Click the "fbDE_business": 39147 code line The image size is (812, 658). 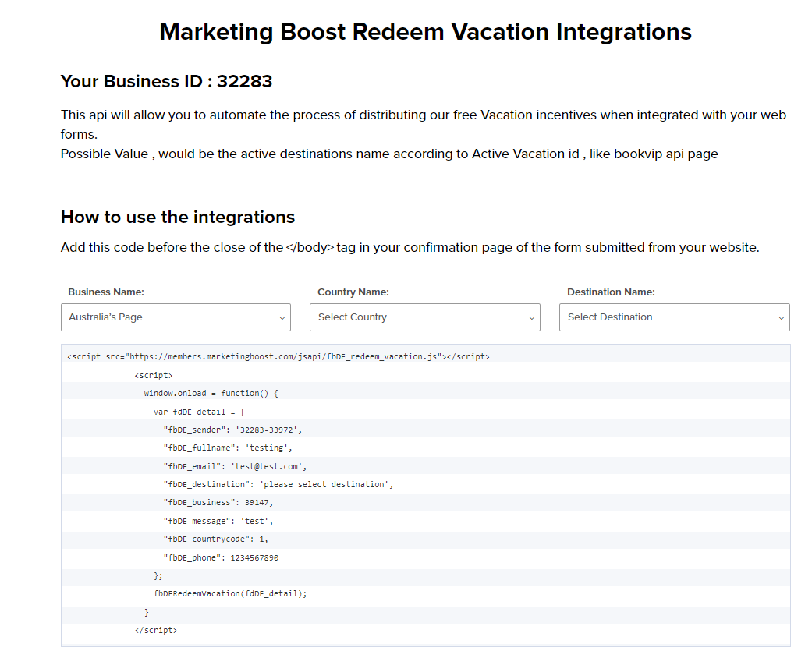(x=218, y=503)
